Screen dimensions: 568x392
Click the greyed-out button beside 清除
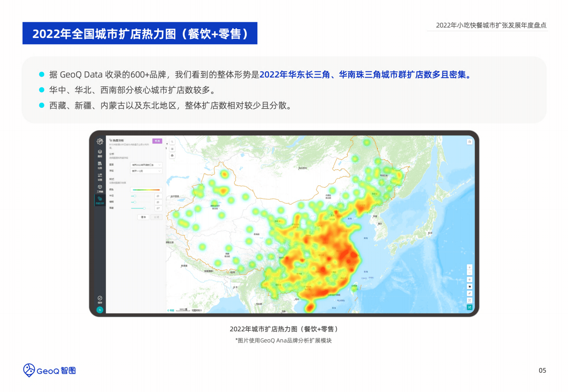click(x=156, y=217)
